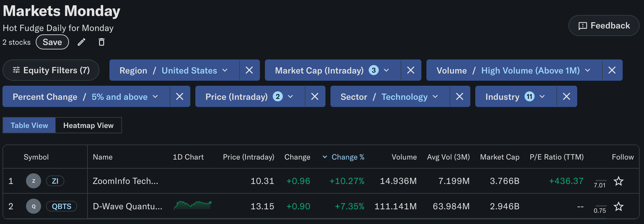This screenshot has height=224, width=644.
Task: Switch to Table View tab
Action: coord(29,125)
